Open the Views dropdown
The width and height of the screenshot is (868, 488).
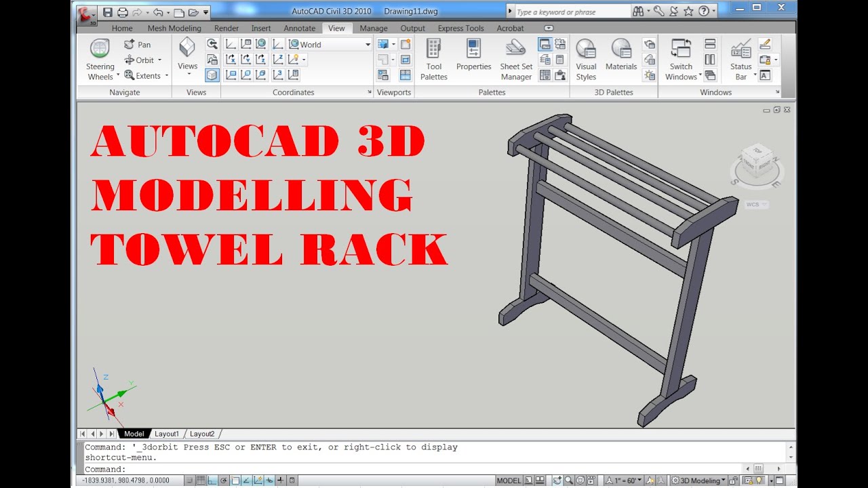(x=188, y=58)
